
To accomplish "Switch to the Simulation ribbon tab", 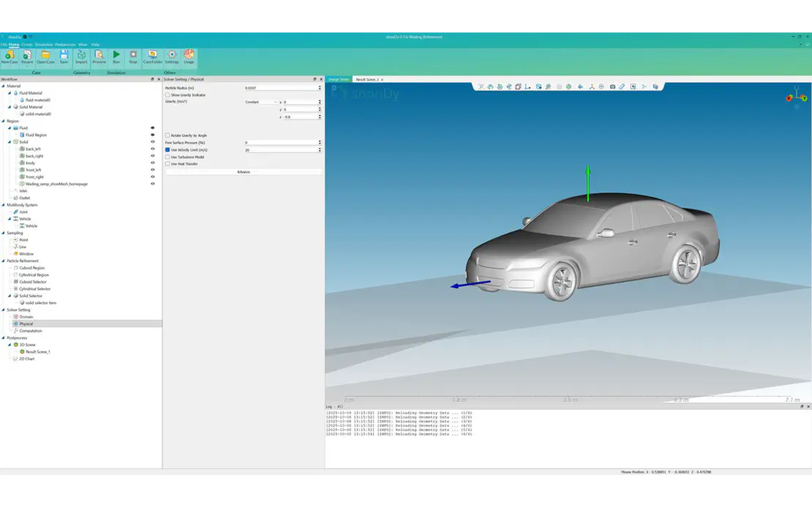I will (x=44, y=45).
